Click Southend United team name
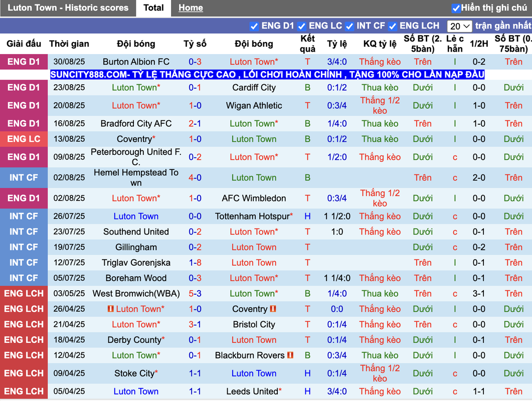 tap(136, 232)
